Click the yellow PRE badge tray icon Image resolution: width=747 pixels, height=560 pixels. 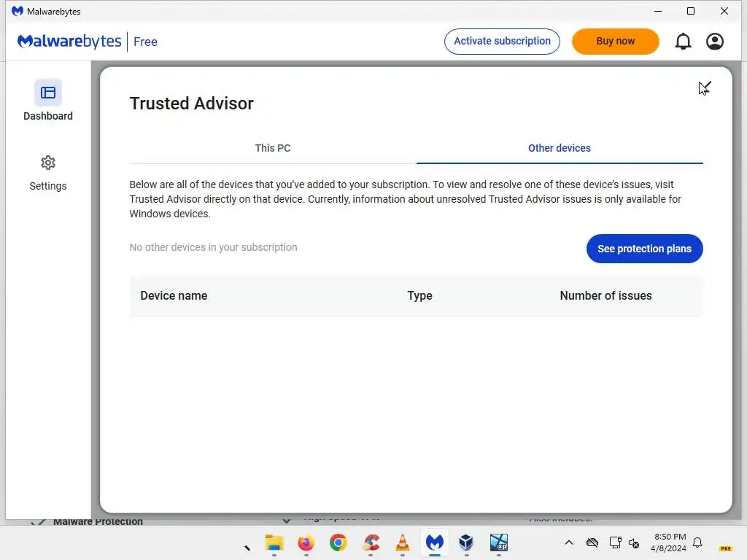726,548
